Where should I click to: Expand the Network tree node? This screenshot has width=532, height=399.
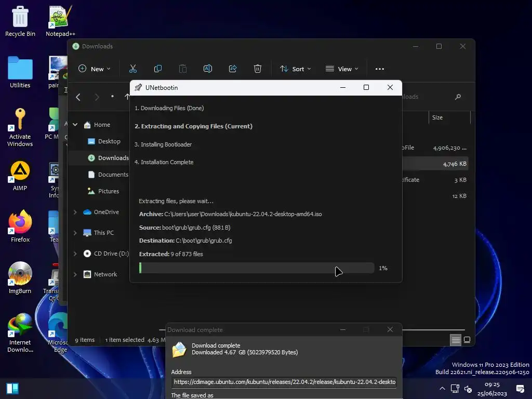point(75,274)
